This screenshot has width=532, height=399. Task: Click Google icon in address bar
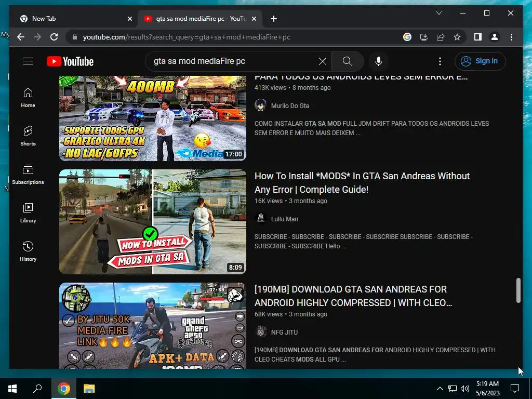pyautogui.click(x=407, y=37)
